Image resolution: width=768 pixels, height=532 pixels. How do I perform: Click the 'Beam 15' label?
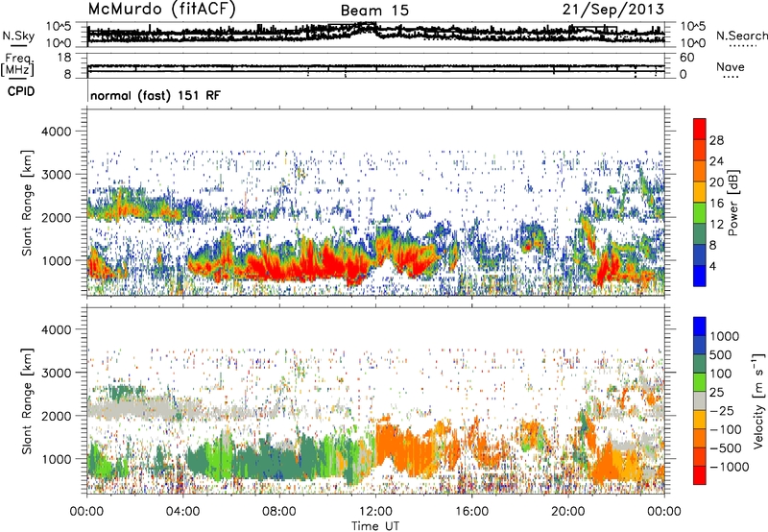click(x=374, y=11)
